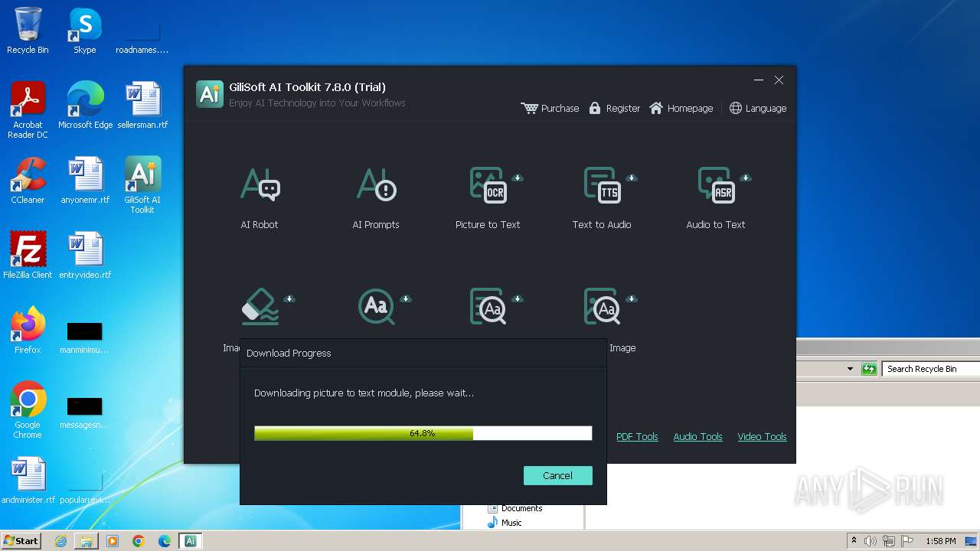Open the AI Prompts tool
Image resolution: width=980 pixels, height=551 pixels.
point(376,197)
